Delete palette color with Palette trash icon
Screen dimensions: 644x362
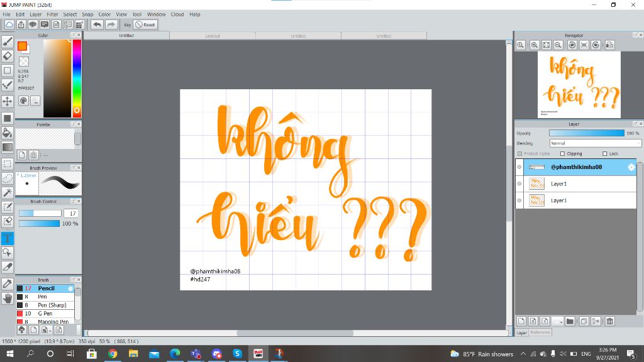point(34,155)
